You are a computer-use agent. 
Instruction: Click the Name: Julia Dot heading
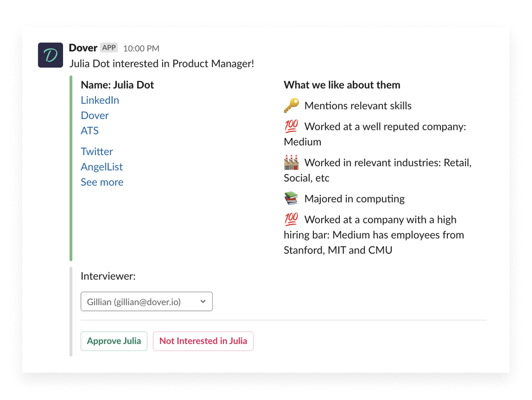[117, 85]
